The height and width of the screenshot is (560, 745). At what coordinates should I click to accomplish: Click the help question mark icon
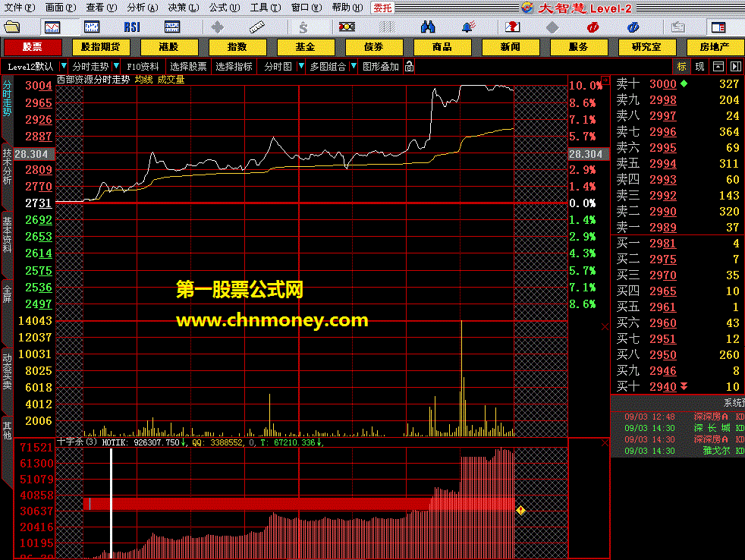click(x=512, y=27)
